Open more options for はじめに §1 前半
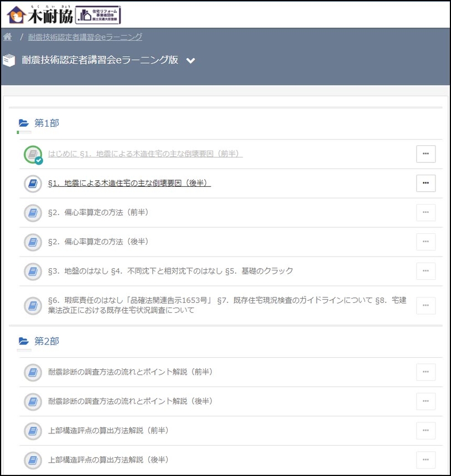 (x=426, y=154)
